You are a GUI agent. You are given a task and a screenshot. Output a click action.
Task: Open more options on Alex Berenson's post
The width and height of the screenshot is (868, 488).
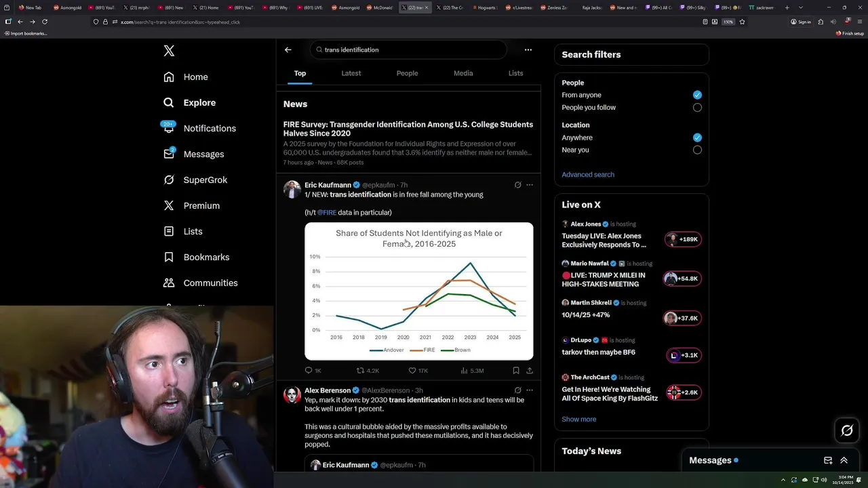530,390
